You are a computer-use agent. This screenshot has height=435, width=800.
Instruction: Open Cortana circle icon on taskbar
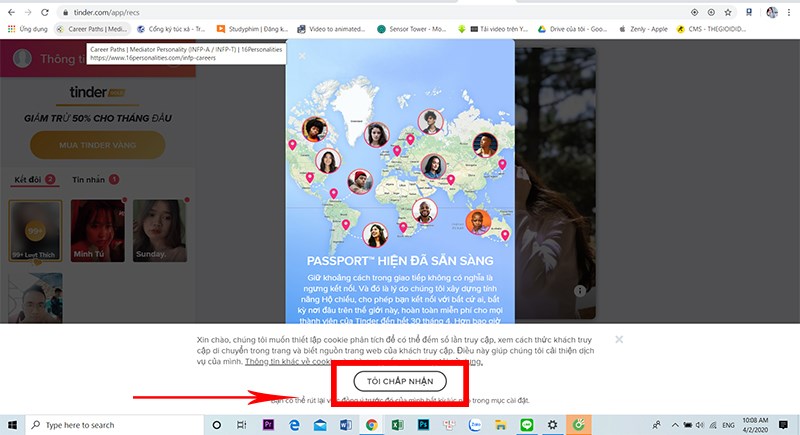pyautogui.click(x=216, y=425)
